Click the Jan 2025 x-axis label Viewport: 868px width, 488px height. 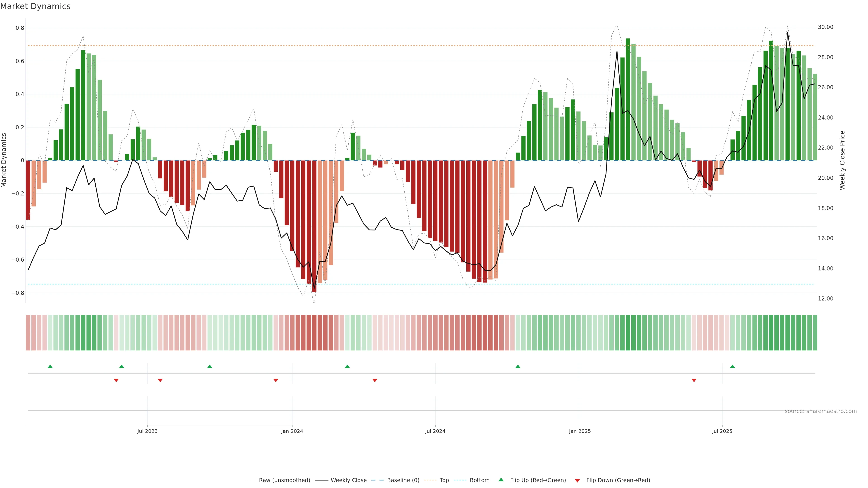[580, 431]
